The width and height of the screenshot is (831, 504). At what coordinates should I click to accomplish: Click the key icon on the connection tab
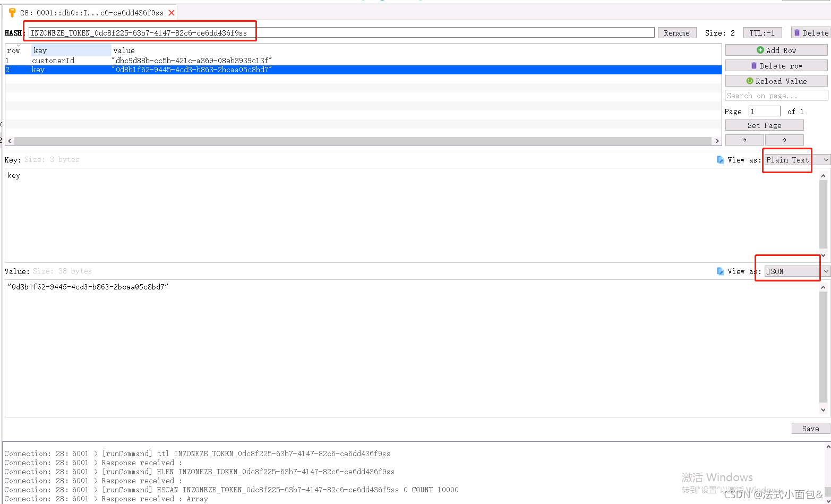[12, 11]
